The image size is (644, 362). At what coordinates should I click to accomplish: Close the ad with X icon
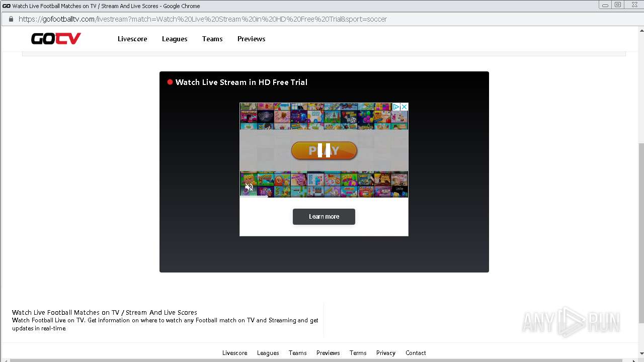point(404,107)
